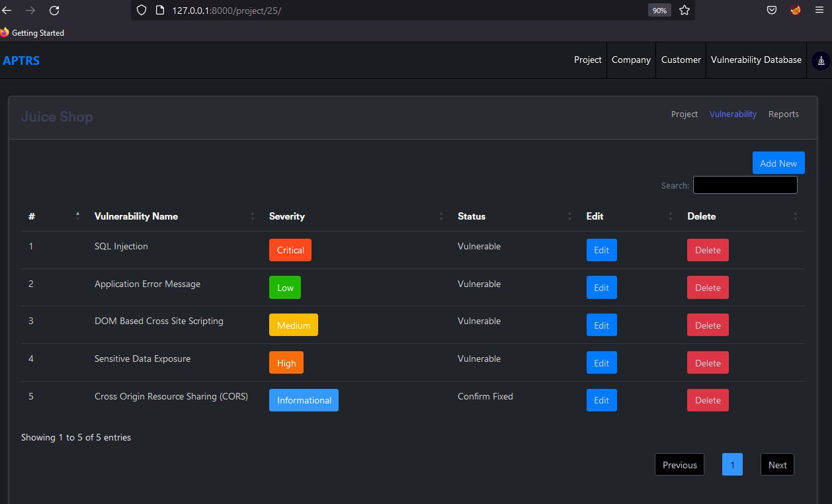Click Cross Origin Resource Sharing (CORS) text
Viewport: 832px width, 504px height.
(x=171, y=396)
